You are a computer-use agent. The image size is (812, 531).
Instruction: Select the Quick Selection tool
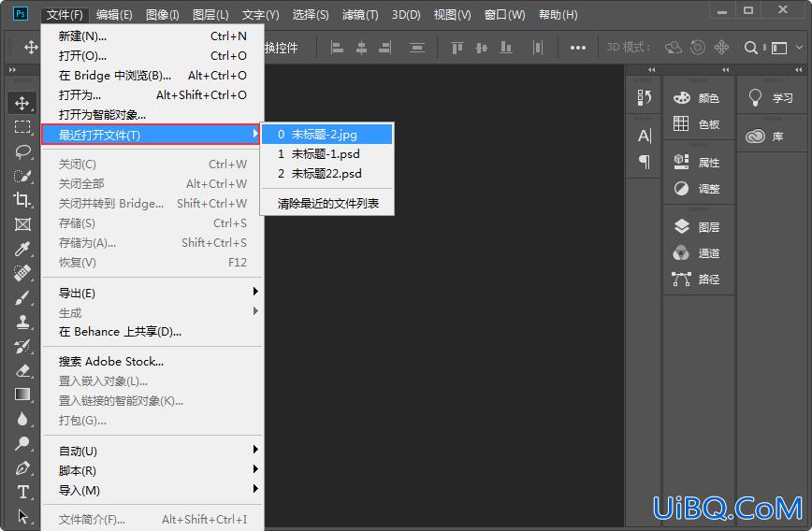tap(22, 176)
